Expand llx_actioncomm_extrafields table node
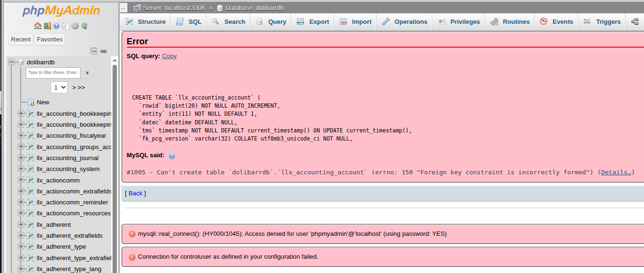Viewport: 644px width, 273px height. coord(21,191)
